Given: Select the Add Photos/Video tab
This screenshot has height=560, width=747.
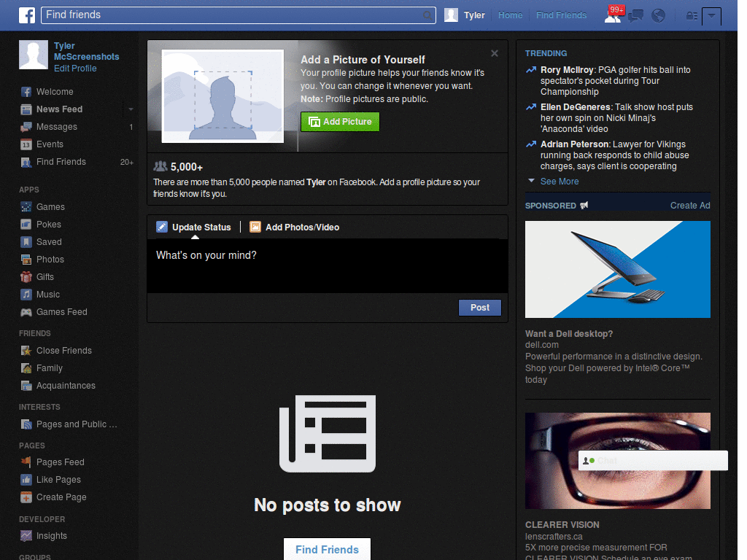Looking at the screenshot, I should click(295, 227).
